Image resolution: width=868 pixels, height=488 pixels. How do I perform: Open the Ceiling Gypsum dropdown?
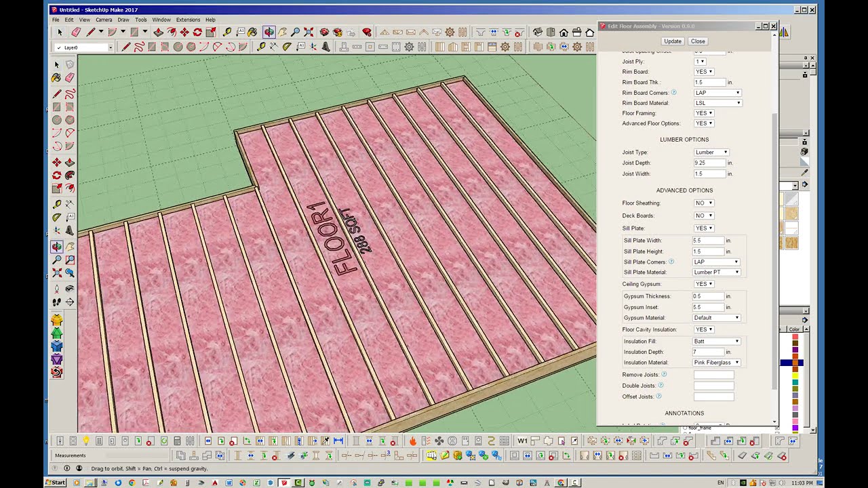click(704, 284)
